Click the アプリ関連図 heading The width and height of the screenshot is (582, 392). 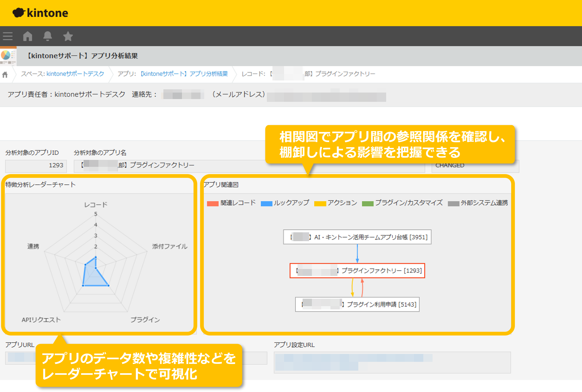221,185
